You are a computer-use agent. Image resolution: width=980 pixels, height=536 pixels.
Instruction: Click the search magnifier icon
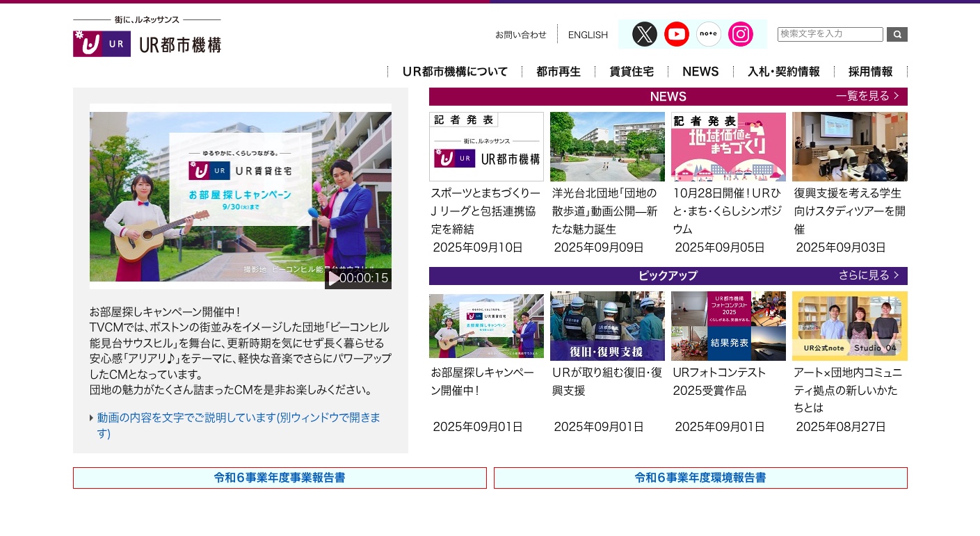(x=897, y=34)
